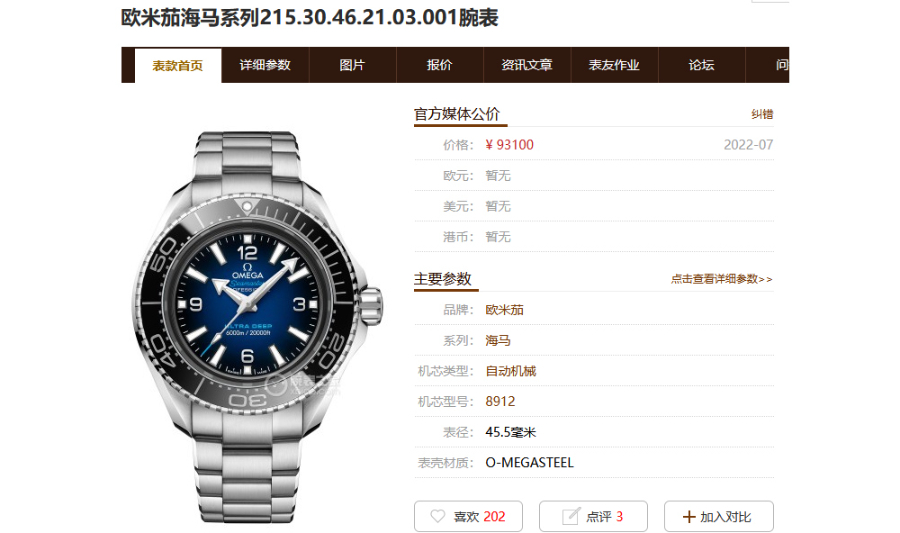
Task: Switch to the 详细参数 tab
Action: tap(265, 65)
